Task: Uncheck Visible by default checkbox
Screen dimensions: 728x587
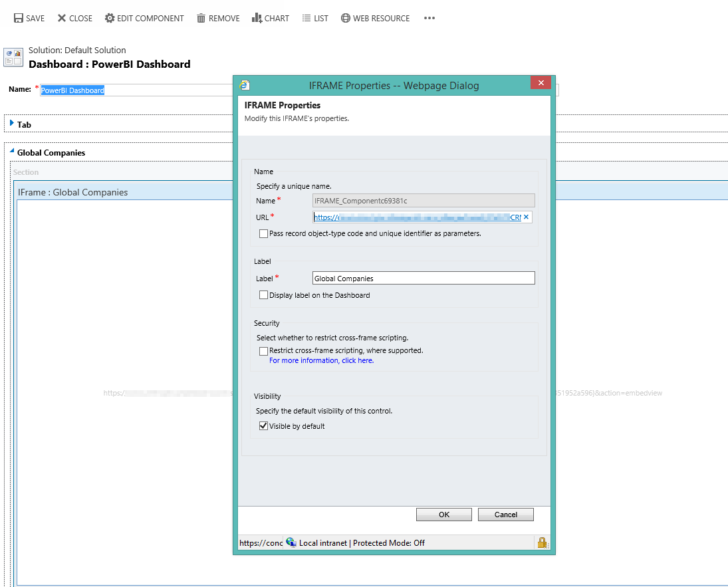Action: tap(264, 426)
